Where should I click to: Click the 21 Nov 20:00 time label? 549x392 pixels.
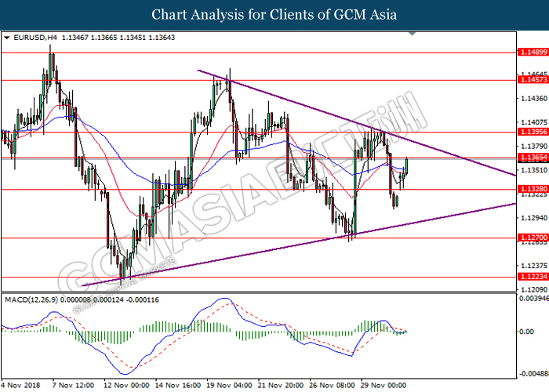(x=281, y=385)
